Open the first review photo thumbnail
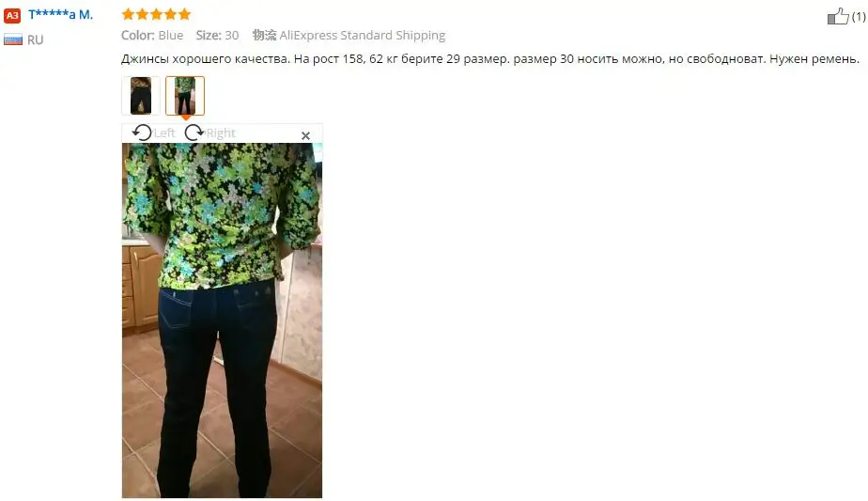The height and width of the screenshot is (501, 868). [x=141, y=96]
